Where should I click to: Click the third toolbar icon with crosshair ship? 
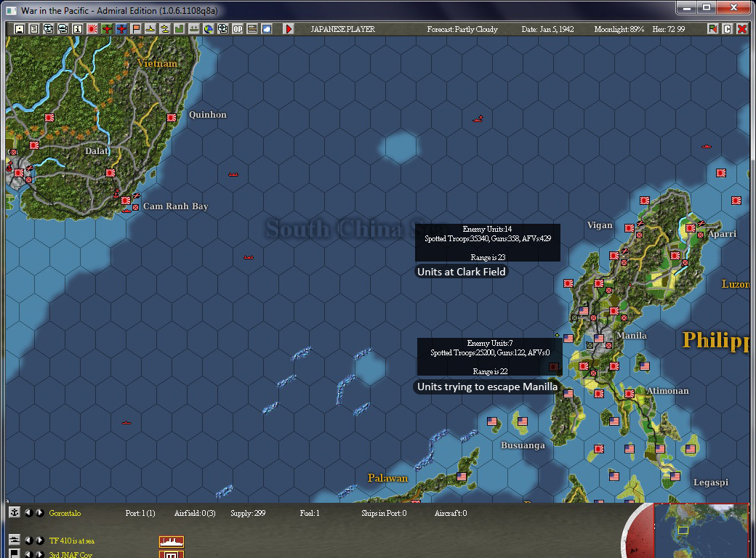[x=48, y=29]
